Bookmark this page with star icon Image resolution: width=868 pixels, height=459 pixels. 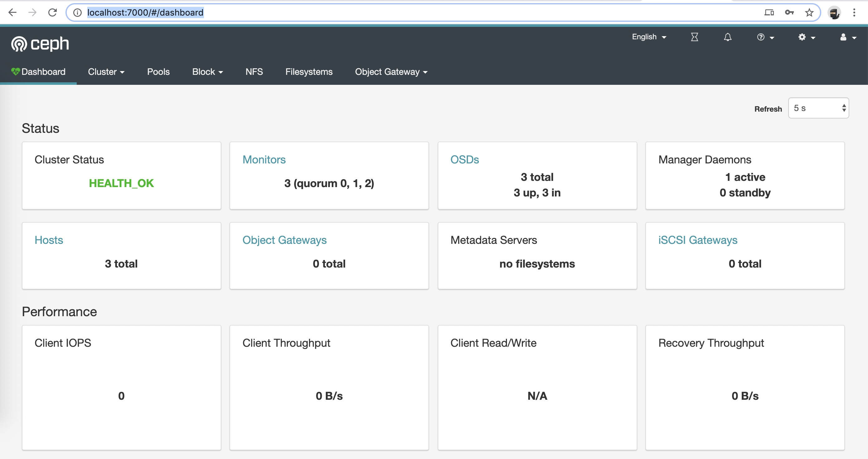(809, 13)
